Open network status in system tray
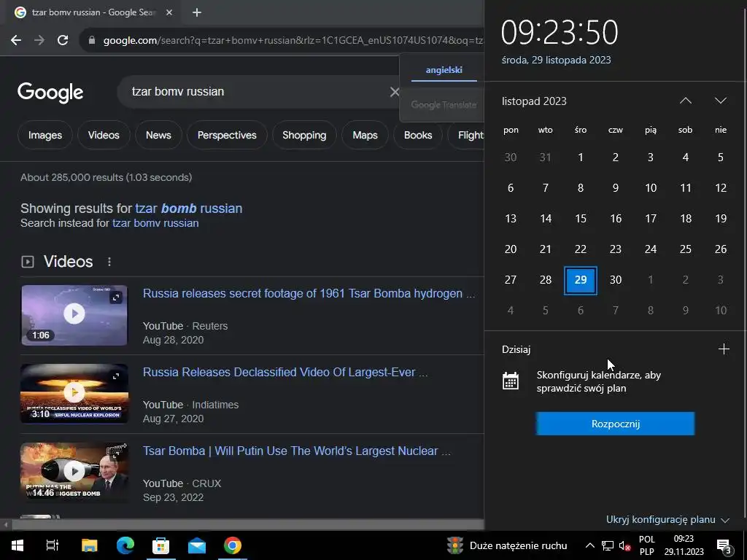The height and width of the screenshot is (560, 747). pos(608,545)
